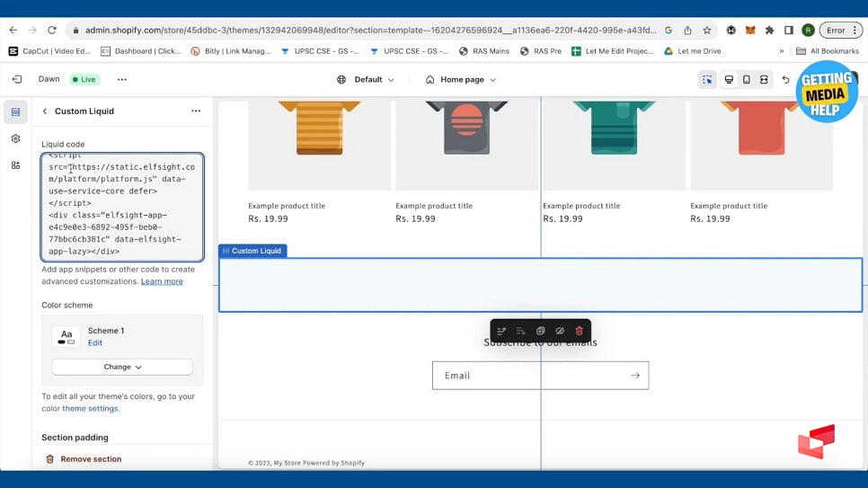Expand the Home page template dropdown
868x488 pixels.
[x=461, y=80]
